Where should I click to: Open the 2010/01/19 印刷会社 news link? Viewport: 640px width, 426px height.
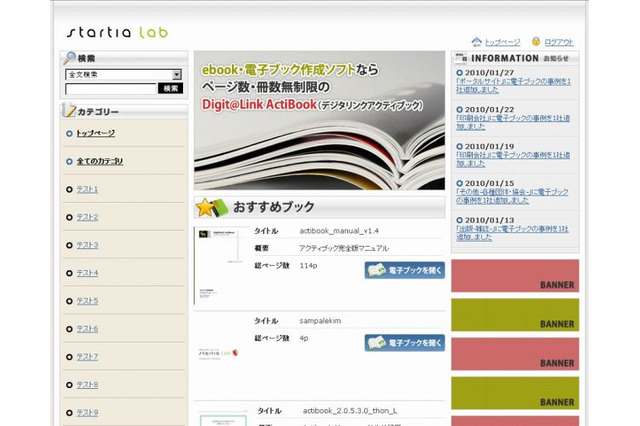pyautogui.click(x=513, y=159)
